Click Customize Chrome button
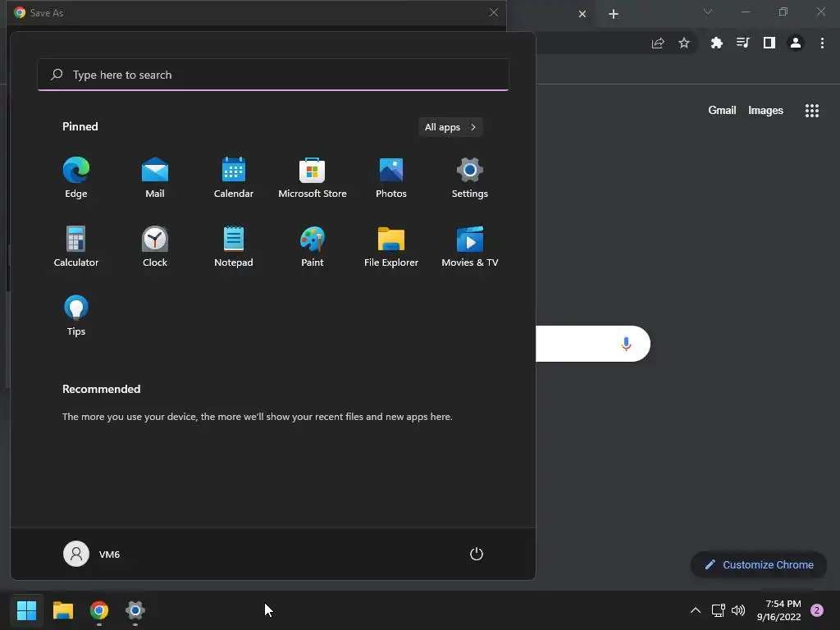The height and width of the screenshot is (630, 840). pyautogui.click(x=759, y=564)
